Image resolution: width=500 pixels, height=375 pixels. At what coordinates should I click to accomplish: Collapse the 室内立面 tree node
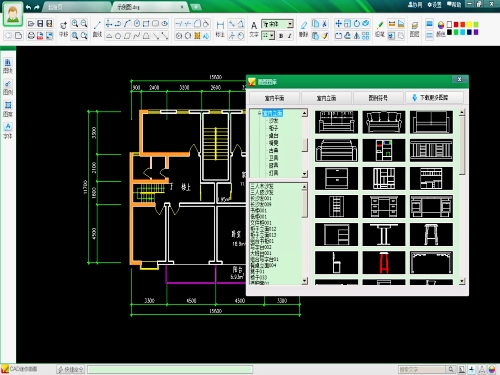[259, 113]
